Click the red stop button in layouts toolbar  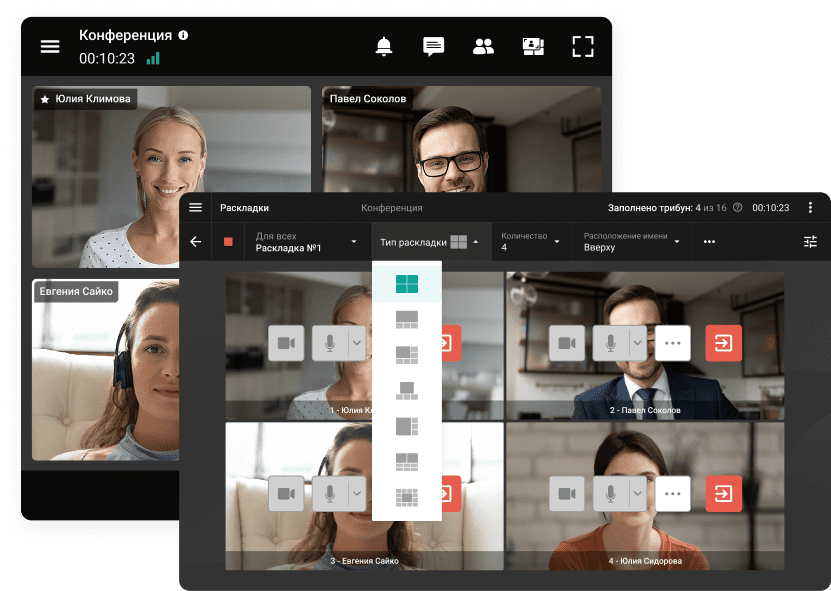click(228, 242)
